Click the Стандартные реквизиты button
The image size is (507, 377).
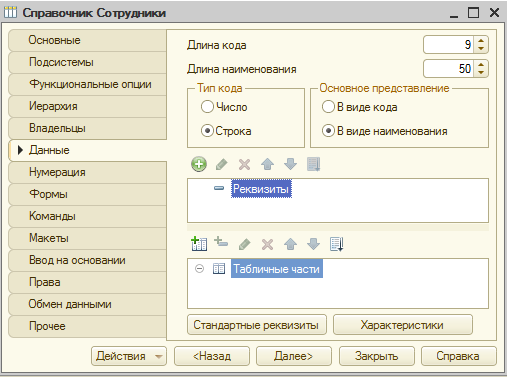click(257, 325)
